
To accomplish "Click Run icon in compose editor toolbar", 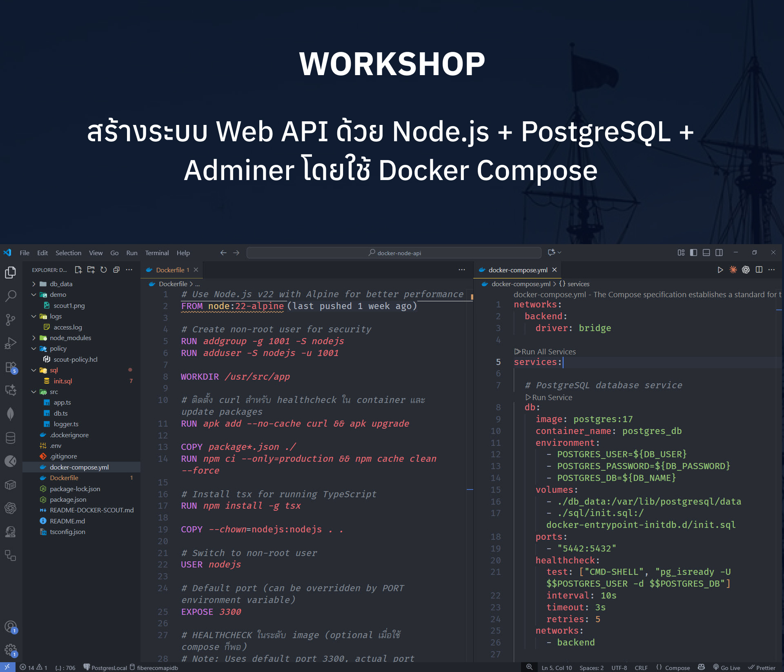I will (x=720, y=270).
